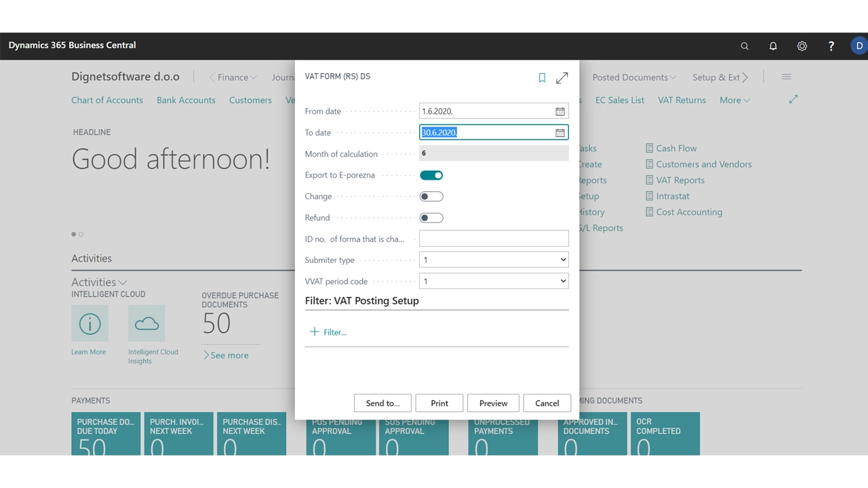Open the Submiter type dropdown

494,260
